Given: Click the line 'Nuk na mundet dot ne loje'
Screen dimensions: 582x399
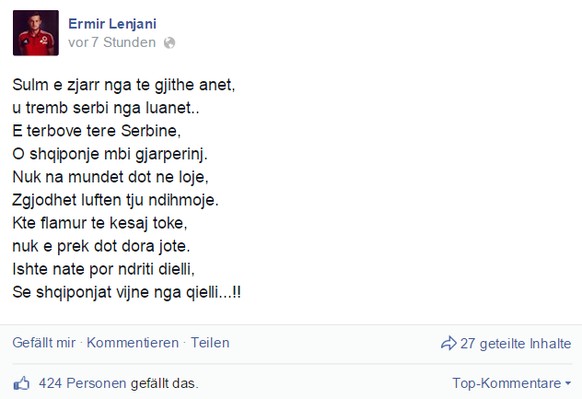Looking at the screenshot, I should pyautogui.click(x=110, y=177).
